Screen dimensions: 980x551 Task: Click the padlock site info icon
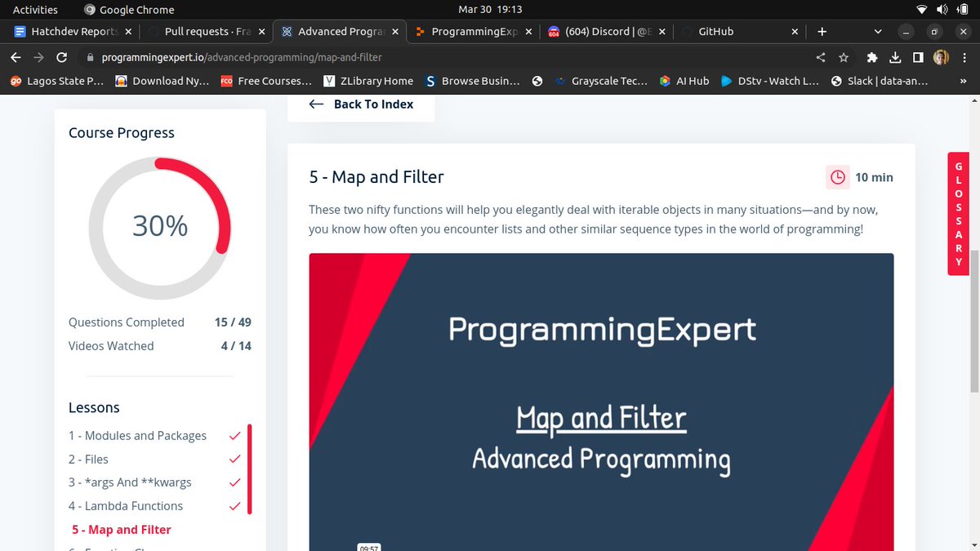tap(91, 58)
